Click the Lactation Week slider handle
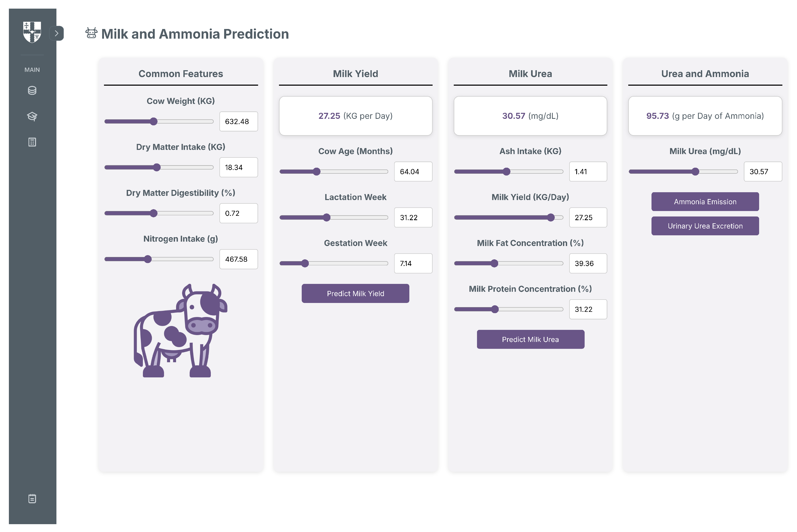The width and height of the screenshot is (797, 532). coord(326,218)
